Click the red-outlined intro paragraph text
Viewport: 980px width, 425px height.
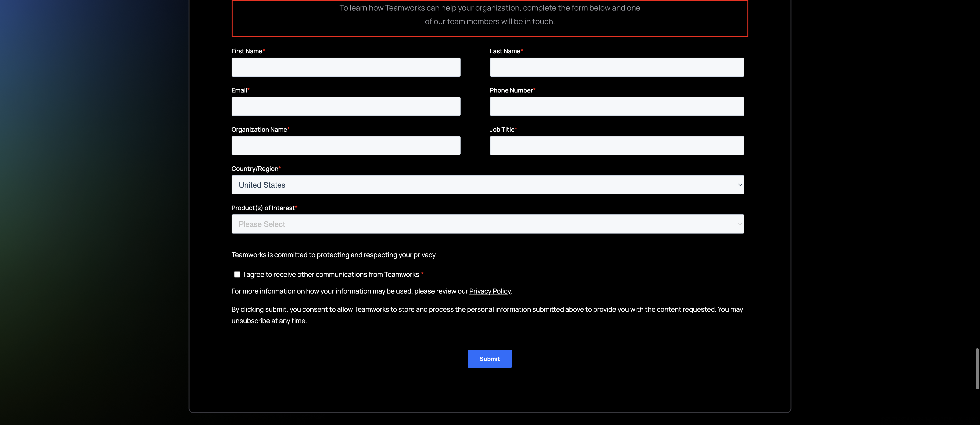(490, 15)
